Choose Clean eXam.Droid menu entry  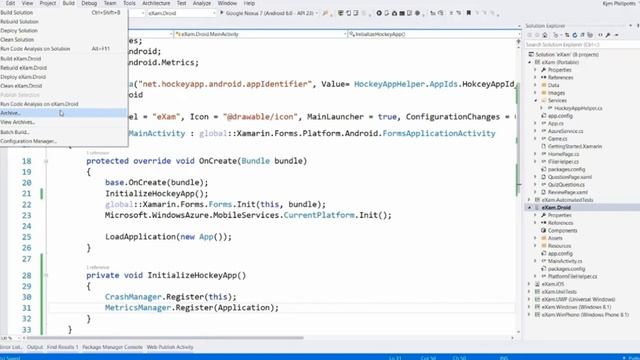click(63, 86)
